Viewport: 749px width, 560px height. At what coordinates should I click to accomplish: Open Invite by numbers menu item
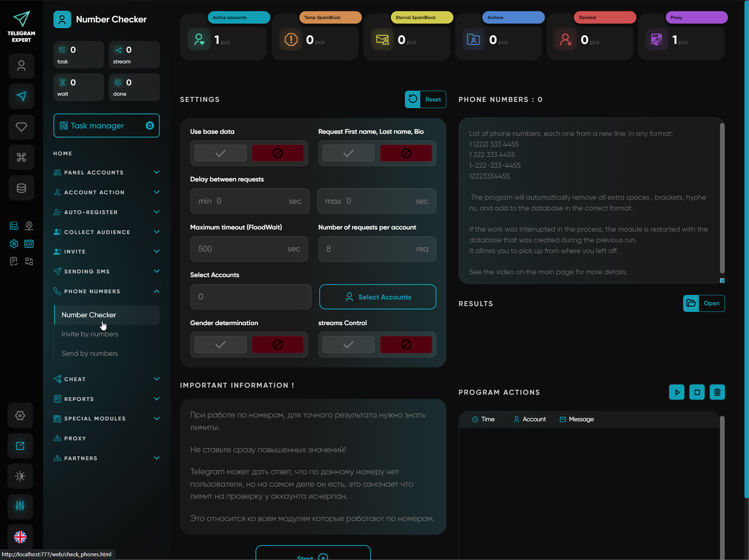pos(90,334)
